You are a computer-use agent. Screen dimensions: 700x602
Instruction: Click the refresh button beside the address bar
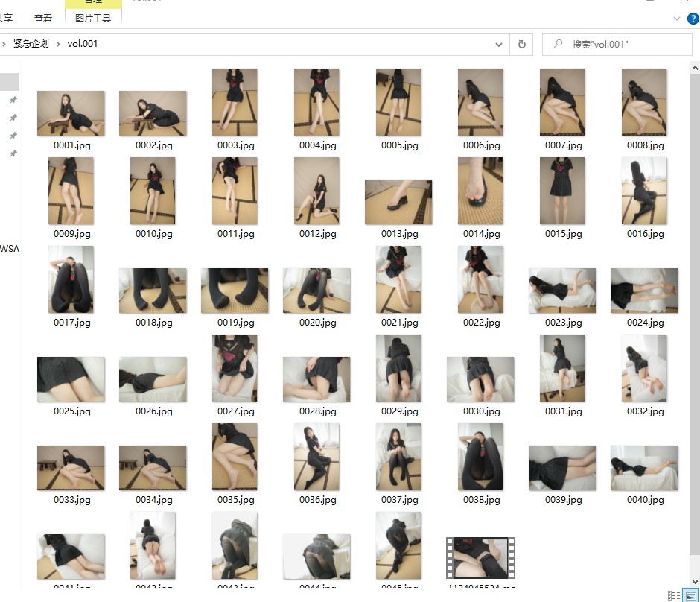[521, 44]
